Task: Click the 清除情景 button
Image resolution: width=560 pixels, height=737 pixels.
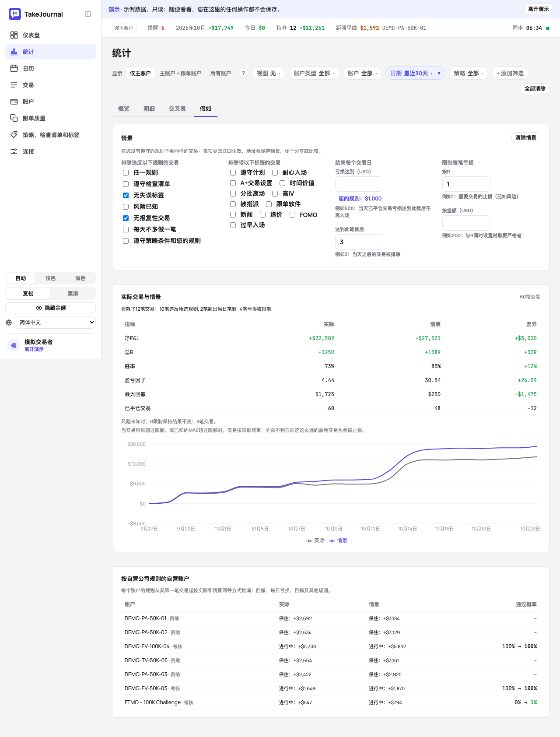Action: [x=526, y=138]
